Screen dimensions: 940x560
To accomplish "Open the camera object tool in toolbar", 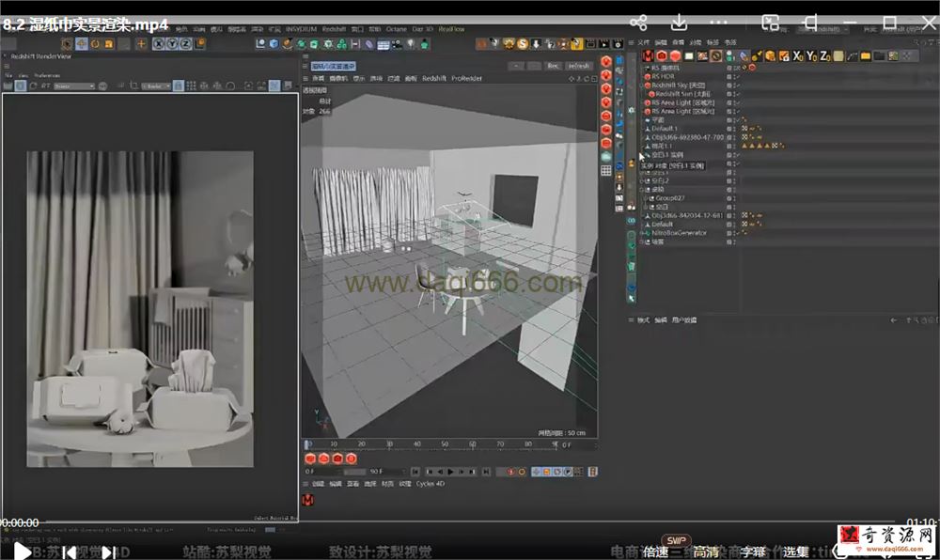I will 397,44.
